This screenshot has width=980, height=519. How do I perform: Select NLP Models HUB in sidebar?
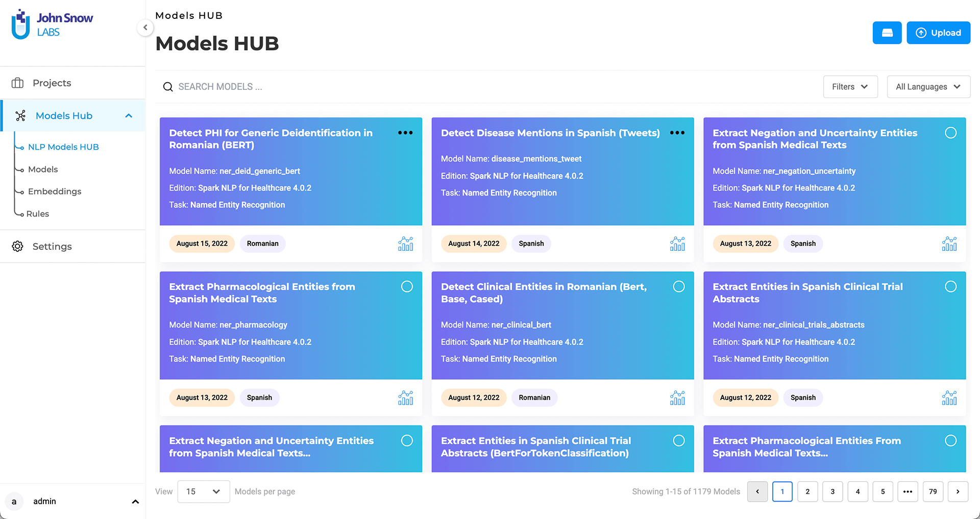coord(63,147)
